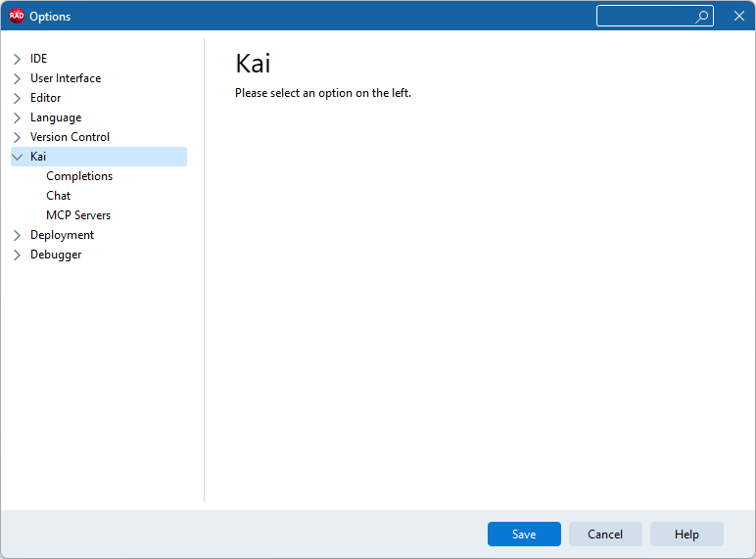756x559 pixels.
Task: Click the RAD Studio logo icon
Action: [17, 16]
